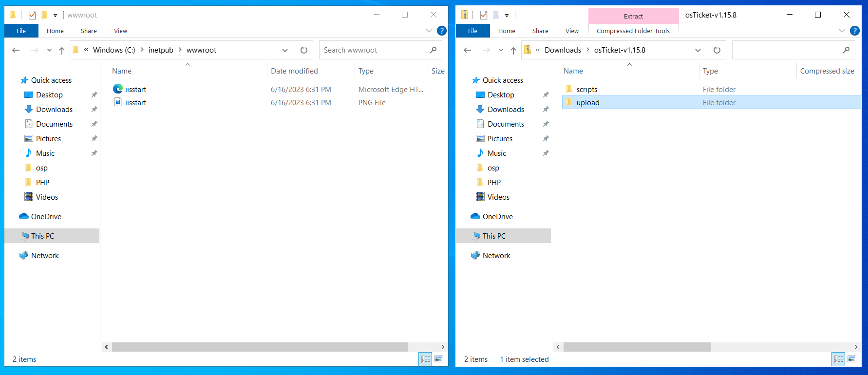Open help in wwwroot window
This screenshot has width=868, height=375.
(442, 31)
